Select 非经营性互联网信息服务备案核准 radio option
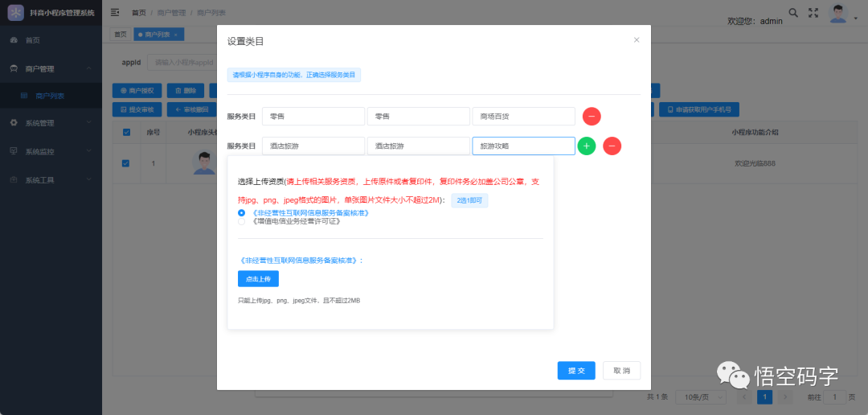 pos(241,213)
